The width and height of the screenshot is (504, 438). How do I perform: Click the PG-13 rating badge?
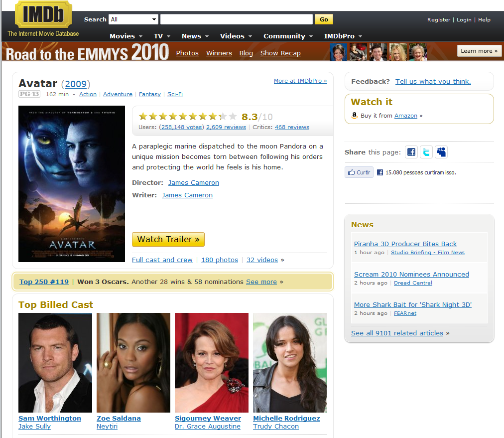click(x=29, y=94)
